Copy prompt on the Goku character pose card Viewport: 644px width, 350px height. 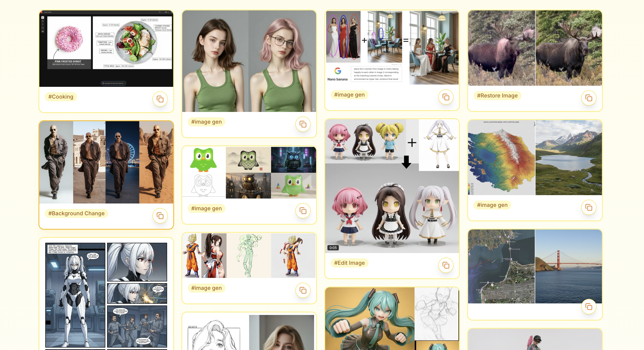(303, 291)
